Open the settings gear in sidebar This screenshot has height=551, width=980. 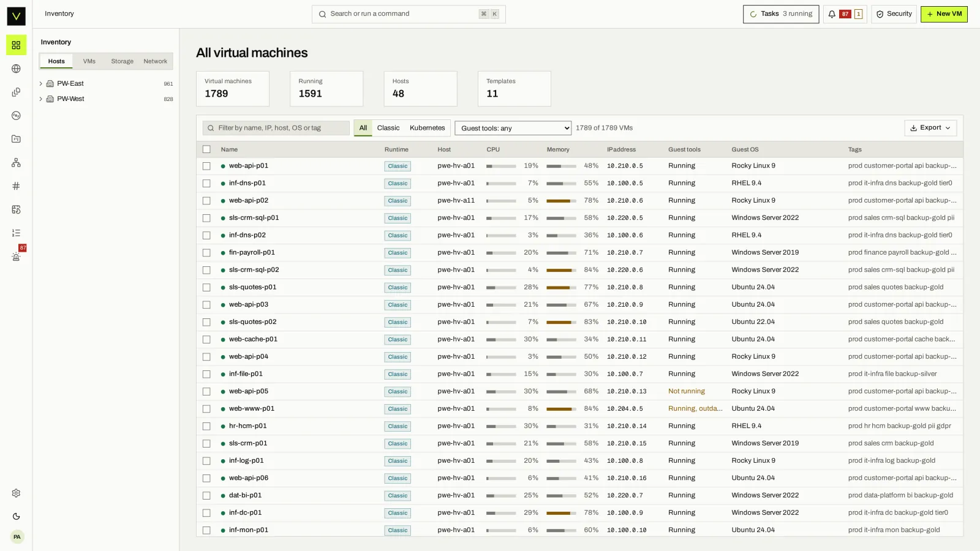[x=16, y=493]
